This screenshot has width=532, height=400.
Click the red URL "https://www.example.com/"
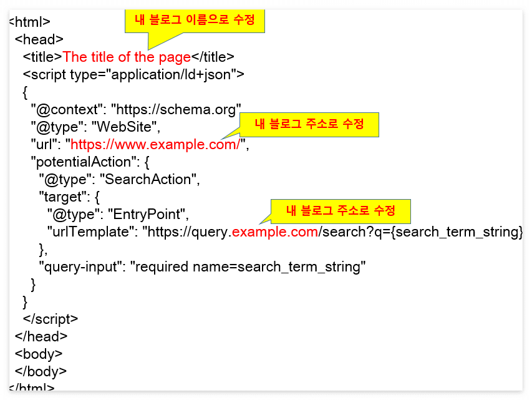pos(155,145)
